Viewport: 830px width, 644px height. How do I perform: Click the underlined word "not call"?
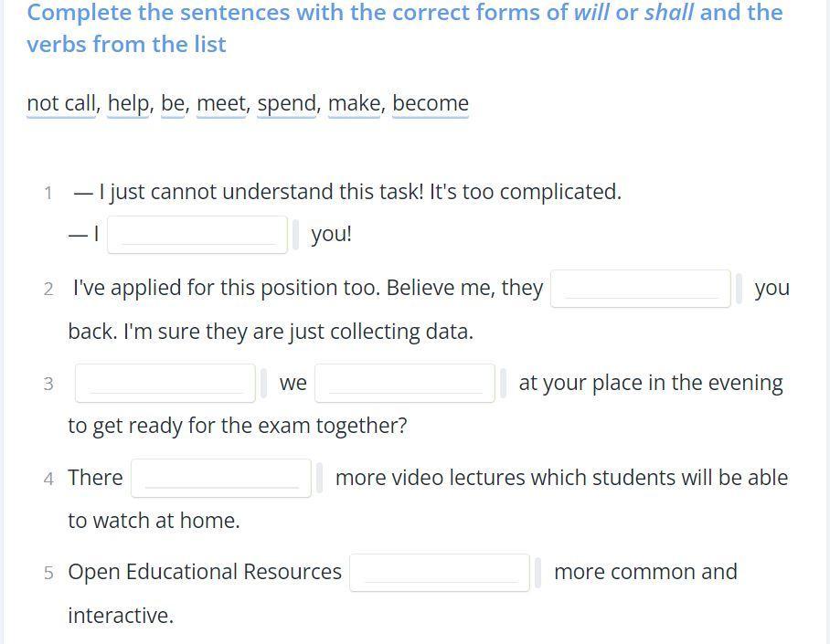tap(61, 103)
